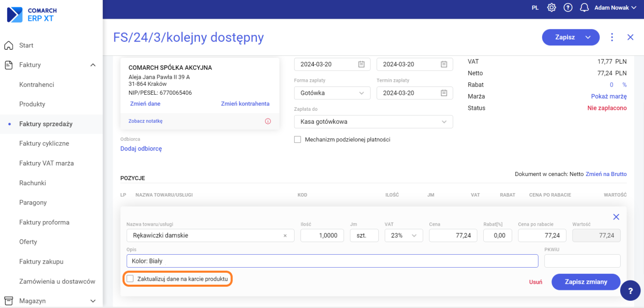
Task: Open settings gear in top bar
Action: tap(551, 8)
